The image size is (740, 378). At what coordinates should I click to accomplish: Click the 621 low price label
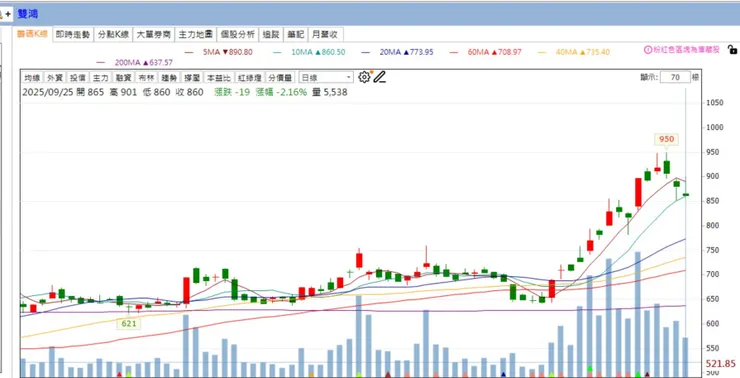coord(128,323)
